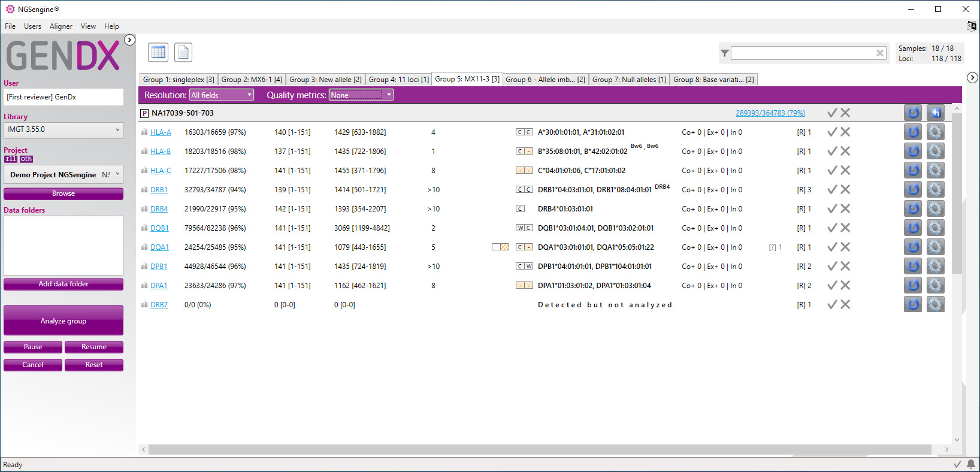Open the File menu
Image resolution: width=980 pixels, height=472 pixels.
[10, 26]
